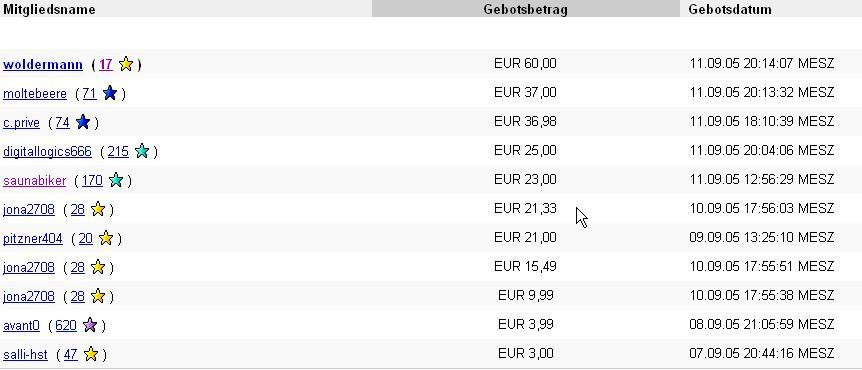Viewport: 862px width, 370px height.
Task: Open the c.prive member link
Action: (21, 122)
